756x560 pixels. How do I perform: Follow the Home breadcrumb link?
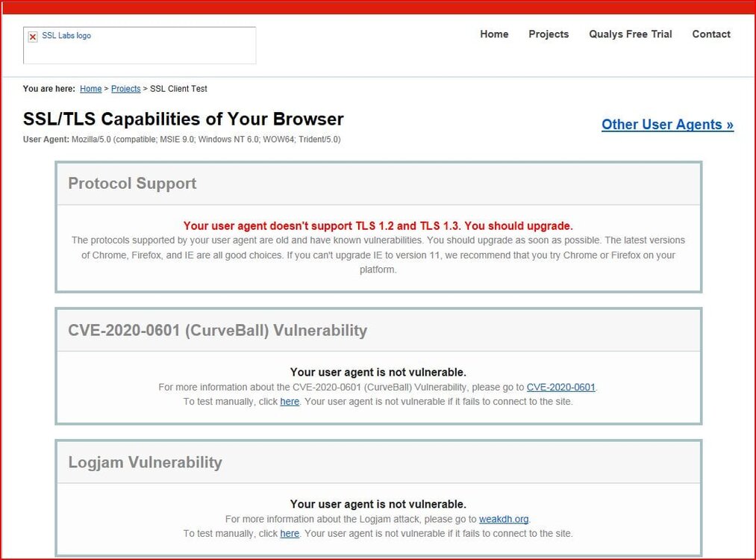point(90,89)
